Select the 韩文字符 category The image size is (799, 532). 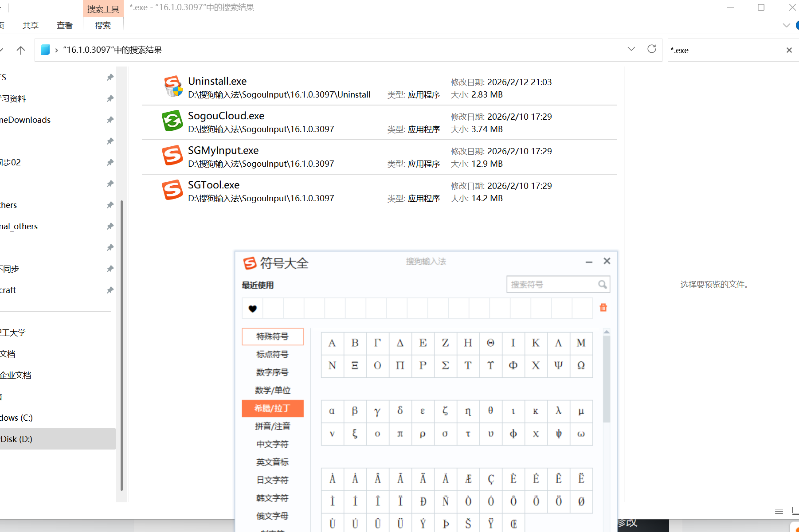click(273, 498)
